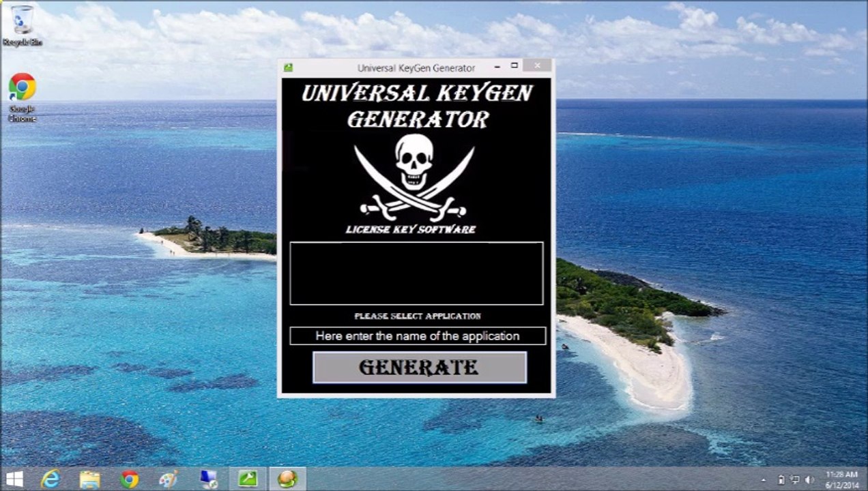This screenshot has width=868, height=491.
Task: Show hidden tray icons arrow
Action: click(764, 480)
